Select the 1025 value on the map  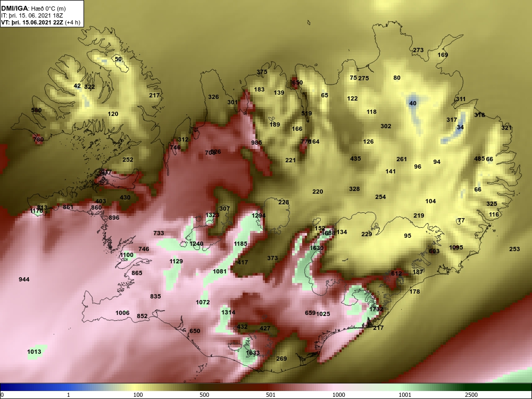point(323,314)
